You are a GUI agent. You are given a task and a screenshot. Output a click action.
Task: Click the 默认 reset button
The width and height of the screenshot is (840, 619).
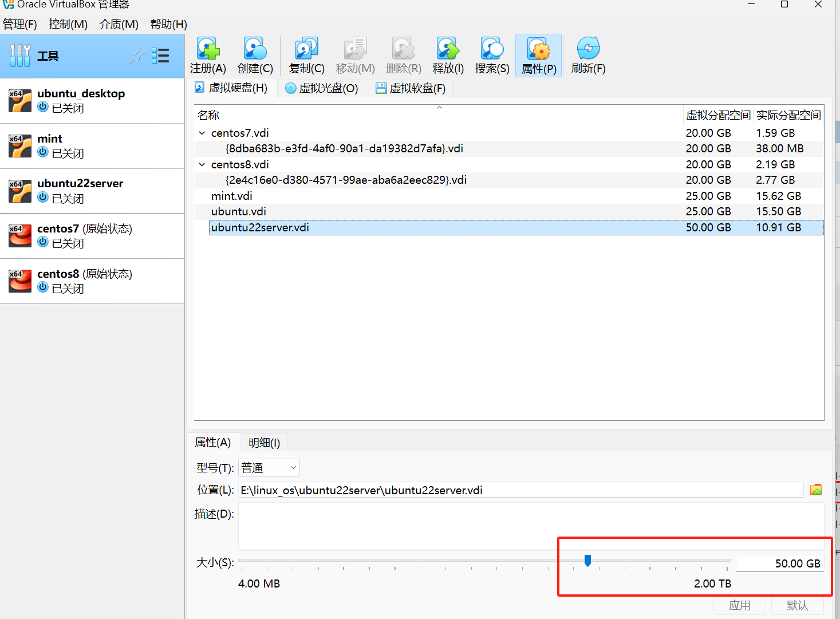tap(798, 605)
